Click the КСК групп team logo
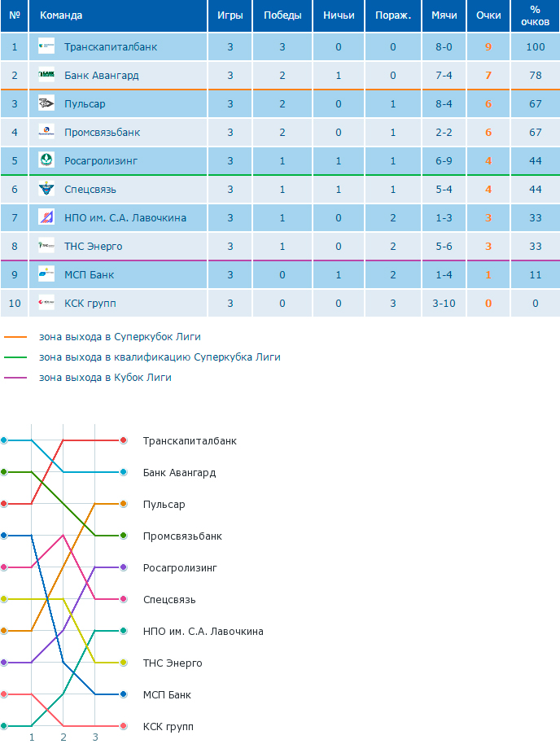Screen dimensions: 560x744 tap(46, 302)
